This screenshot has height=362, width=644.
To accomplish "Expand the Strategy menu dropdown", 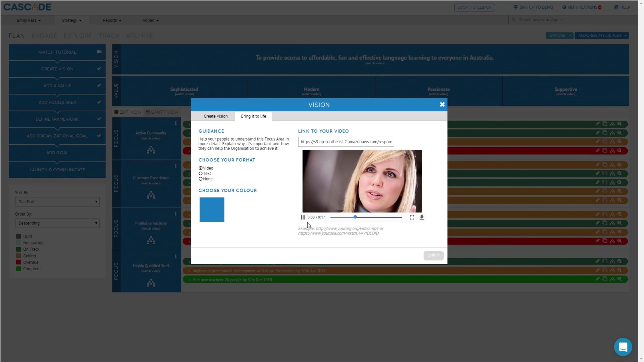I will [x=72, y=20].
